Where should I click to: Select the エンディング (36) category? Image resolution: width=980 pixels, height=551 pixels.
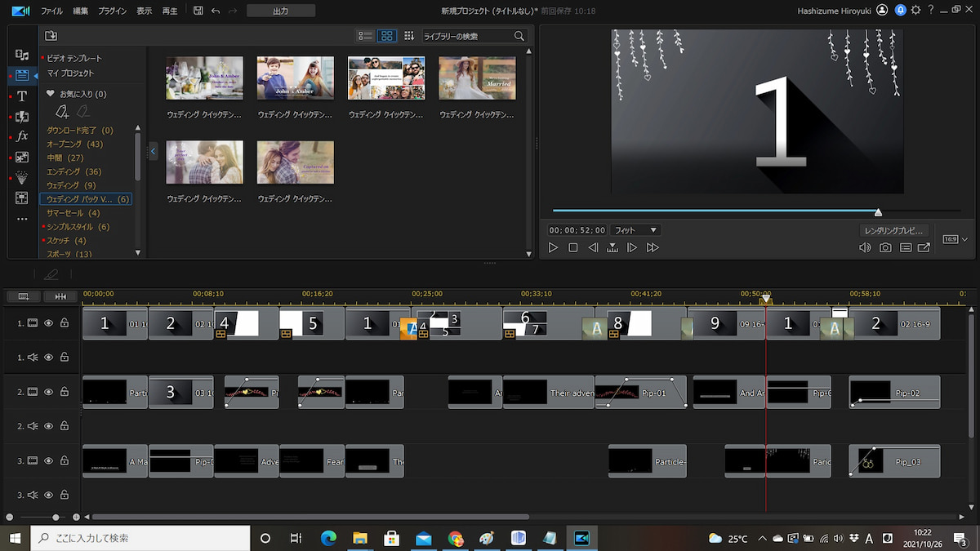[73, 171]
